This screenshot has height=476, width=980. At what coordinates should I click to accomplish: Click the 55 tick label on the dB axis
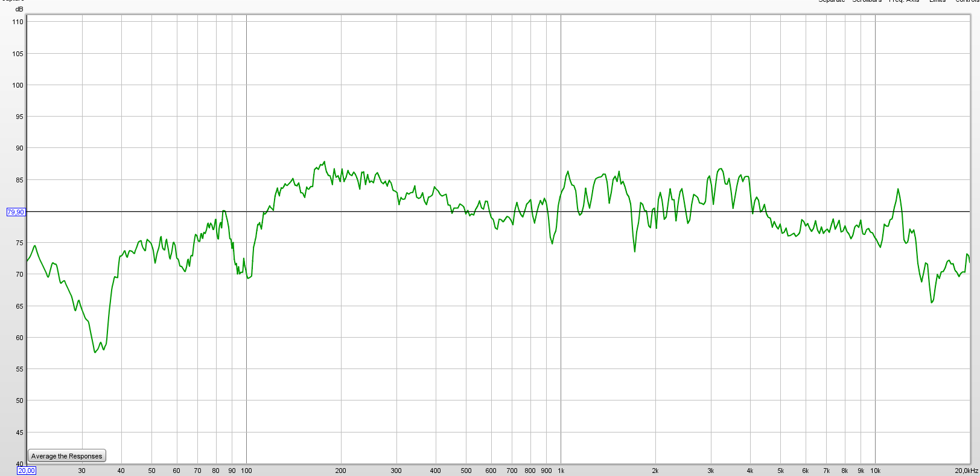pos(20,369)
